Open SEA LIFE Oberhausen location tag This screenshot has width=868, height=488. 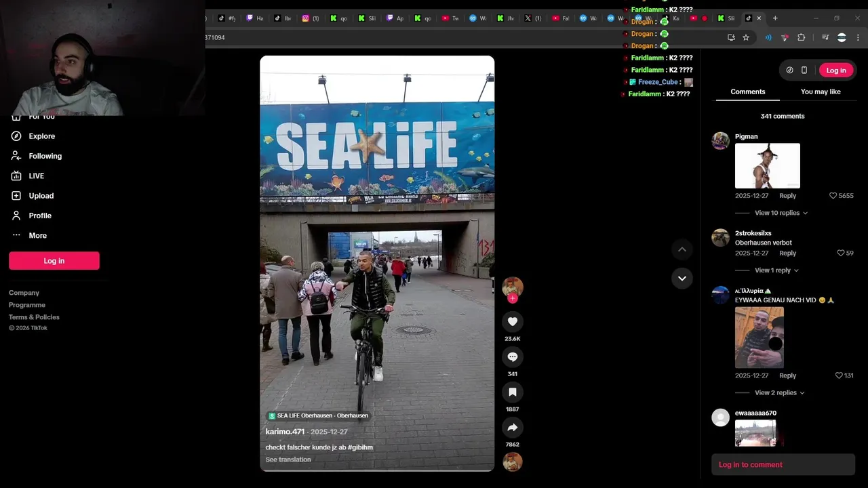tap(318, 415)
